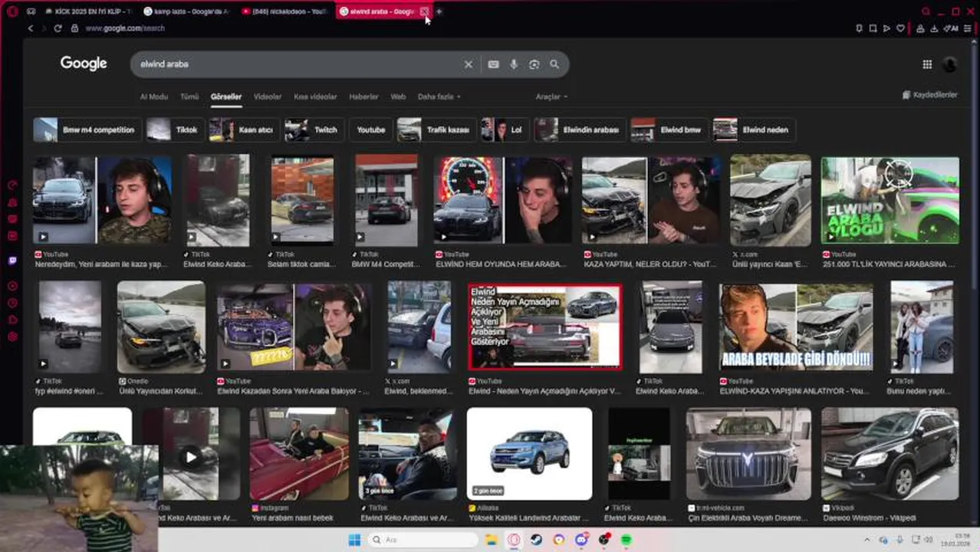Open ELWIND ARABA VLOGU thumbnail
Screen dimensions: 980x552
(890, 201)
